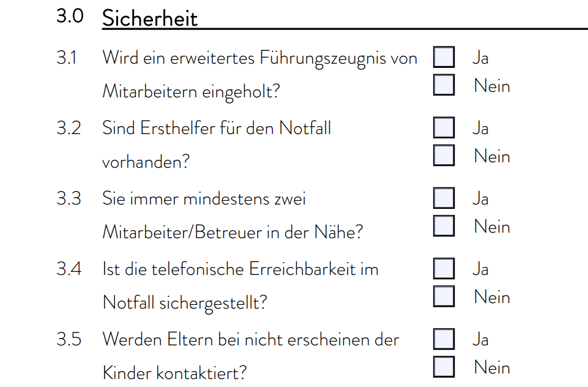
Task: Check Nein for 3.5 Eltern kontaktiert
Action: point(444,367)
